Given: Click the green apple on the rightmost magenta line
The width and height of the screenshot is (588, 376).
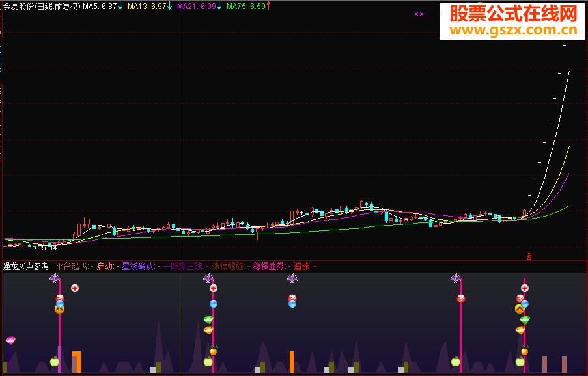Looking at the screenshot, I should (520, 362).
